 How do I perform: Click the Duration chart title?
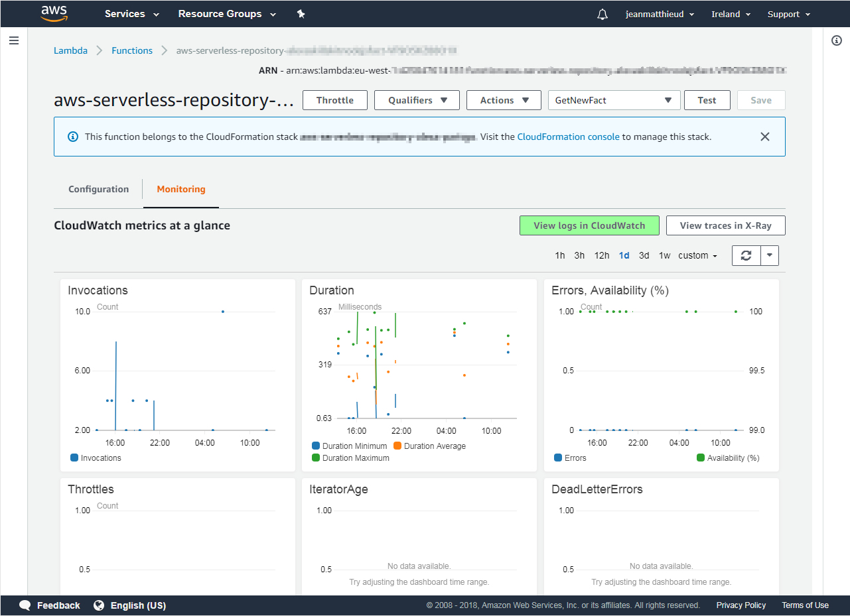(x=332, y=290)
